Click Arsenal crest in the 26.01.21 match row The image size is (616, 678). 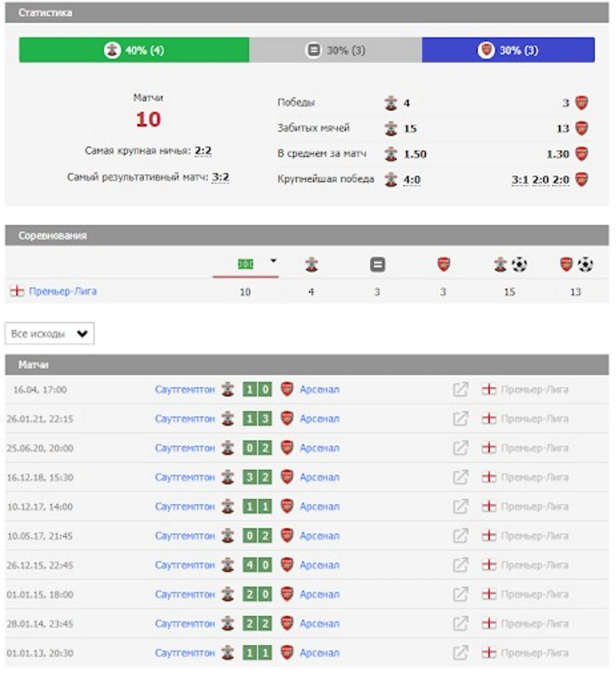(x=287, y=419)
